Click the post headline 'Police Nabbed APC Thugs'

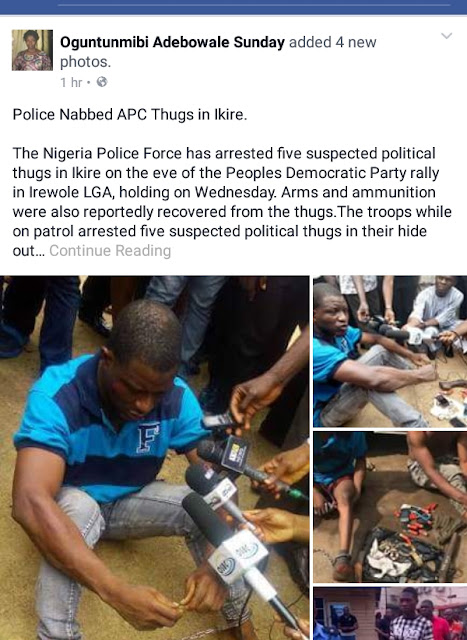(130, 115)
